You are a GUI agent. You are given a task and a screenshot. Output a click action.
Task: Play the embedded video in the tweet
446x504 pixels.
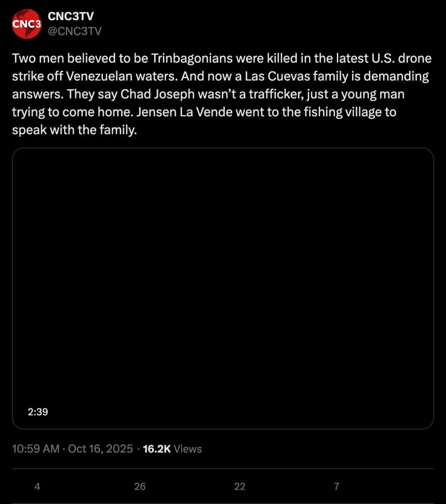coord(223,288)
